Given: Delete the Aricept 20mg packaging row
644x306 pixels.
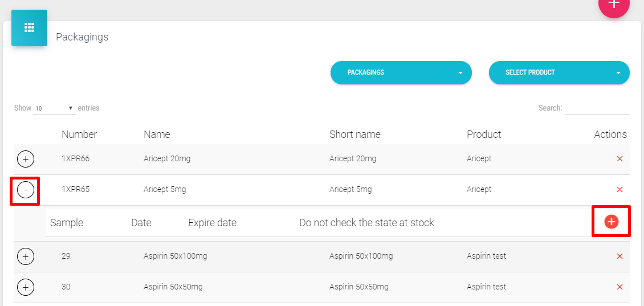Looking at the screenshot, I should 619,159.
